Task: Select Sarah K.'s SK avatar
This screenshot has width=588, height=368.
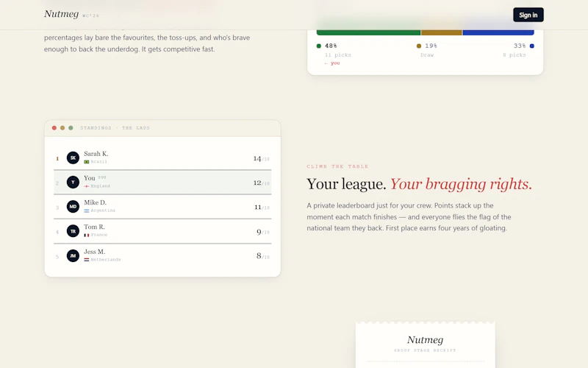Action: click(73, 158)
